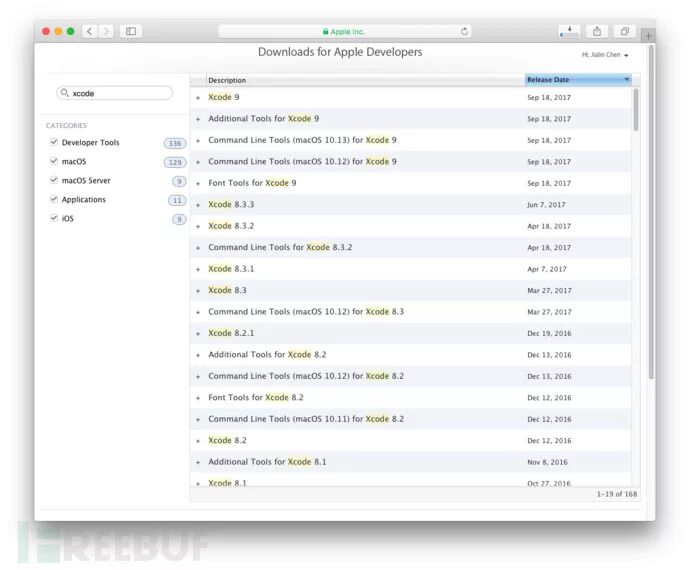Click the Dec 19, 2016 release date
The image size is (690, 570).
point(549,333)
